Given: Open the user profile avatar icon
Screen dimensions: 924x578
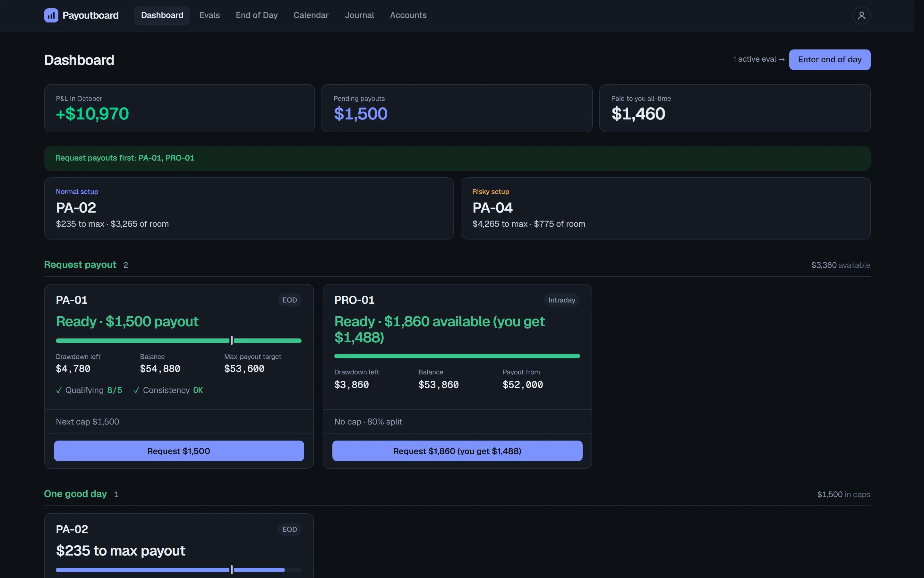Looking at the screenshot, I should point(861,15).
